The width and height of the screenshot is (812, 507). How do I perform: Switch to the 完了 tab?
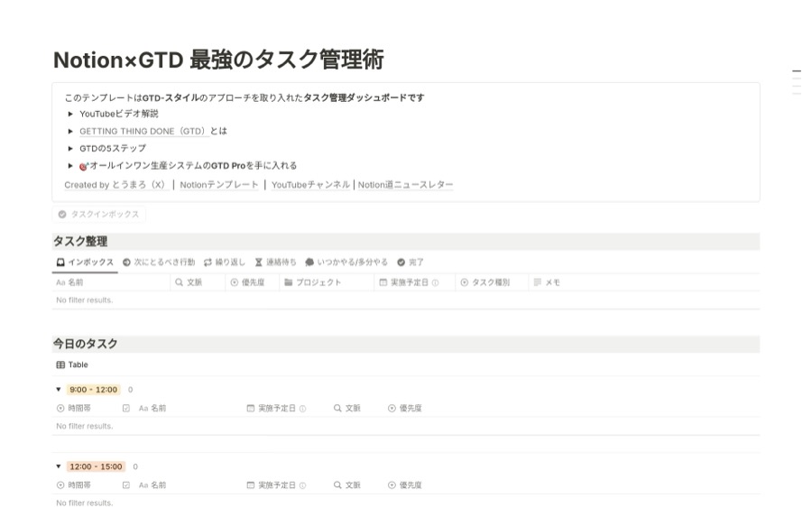pos(411,263)
